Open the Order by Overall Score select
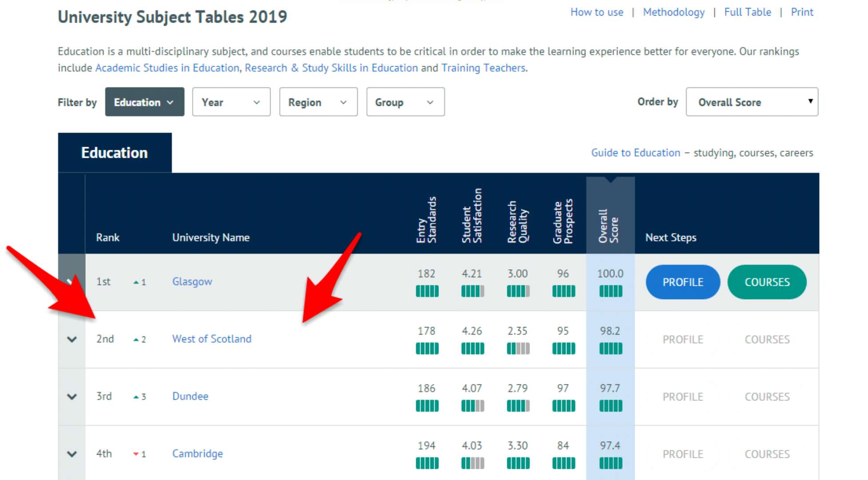The width and height of the screenshot is (868, 480). point(752,102)
